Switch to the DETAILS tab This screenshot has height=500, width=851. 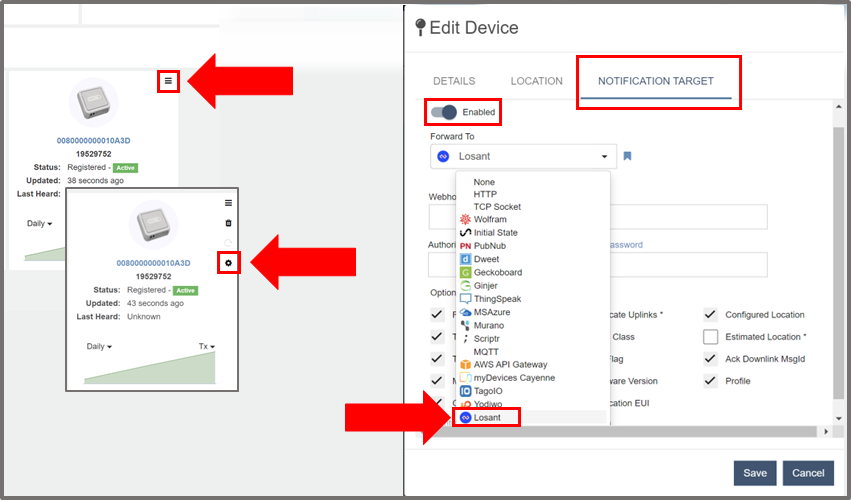(x=454, y=81)
